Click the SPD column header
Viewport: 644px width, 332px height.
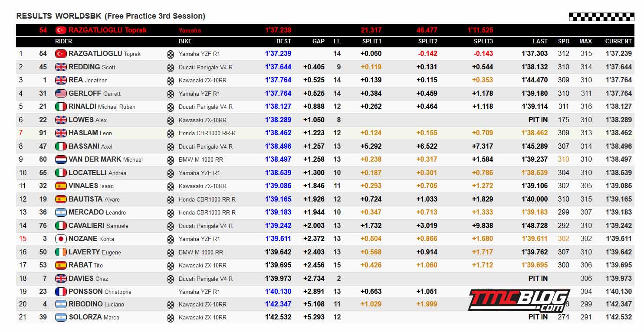tap(564, 42)
